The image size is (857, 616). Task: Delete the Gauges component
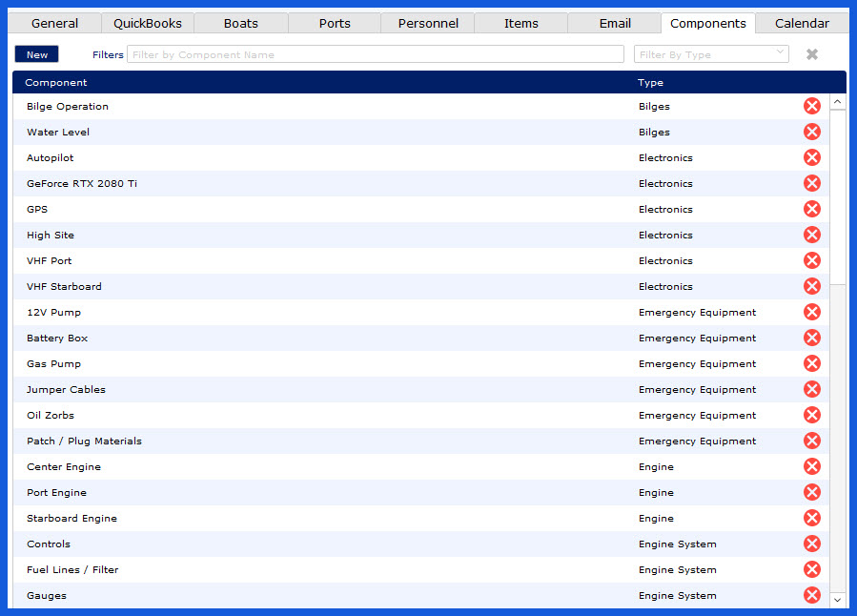812,595
